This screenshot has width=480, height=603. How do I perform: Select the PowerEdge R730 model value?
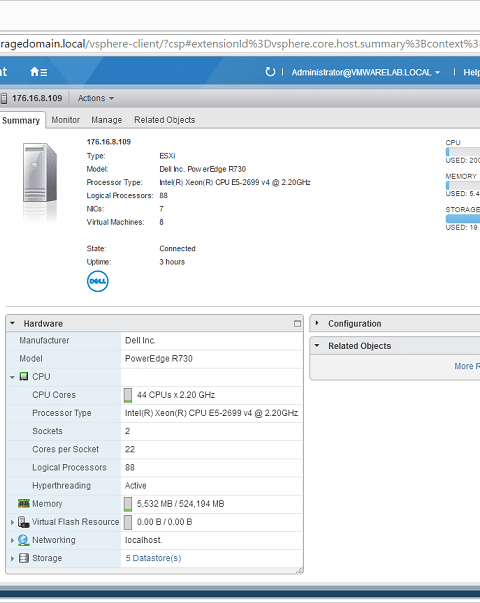158,359
